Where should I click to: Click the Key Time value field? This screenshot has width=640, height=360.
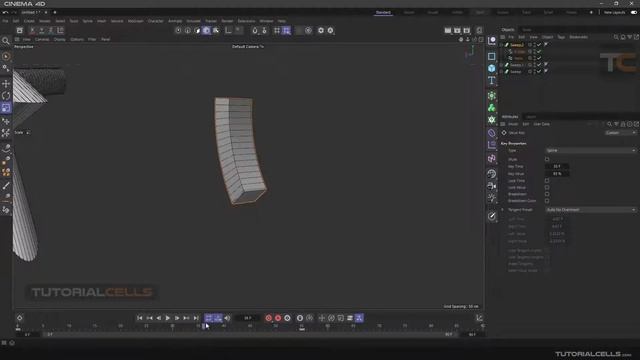point(557,167)
